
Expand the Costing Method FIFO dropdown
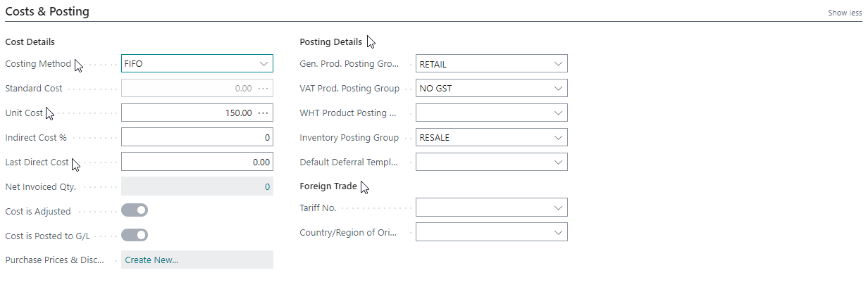point(264,64)
